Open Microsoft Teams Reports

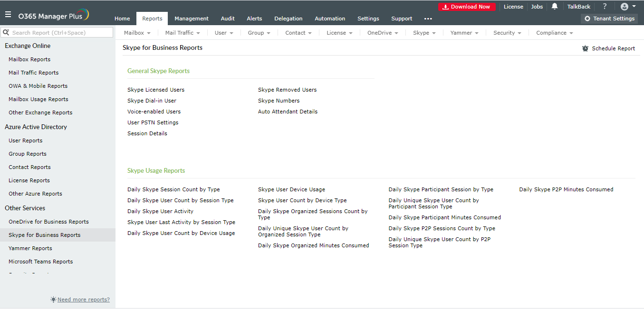click(41, 262)
